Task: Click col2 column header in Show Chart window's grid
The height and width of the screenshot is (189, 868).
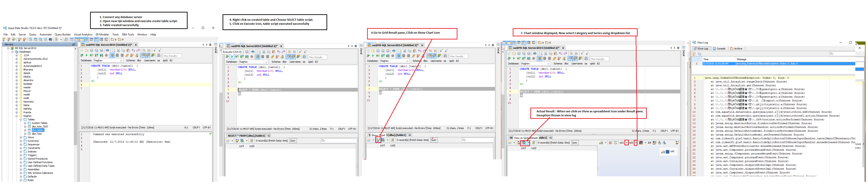Action: [x=393, y=146]
